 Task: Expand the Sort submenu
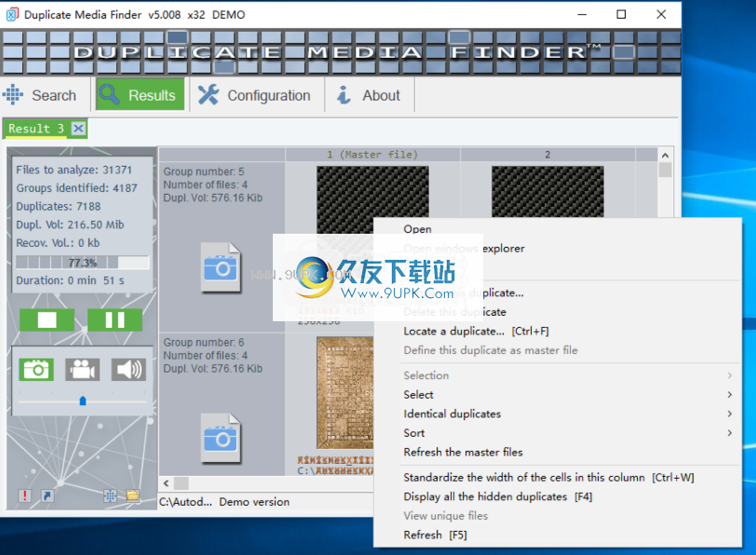(558, 433)
